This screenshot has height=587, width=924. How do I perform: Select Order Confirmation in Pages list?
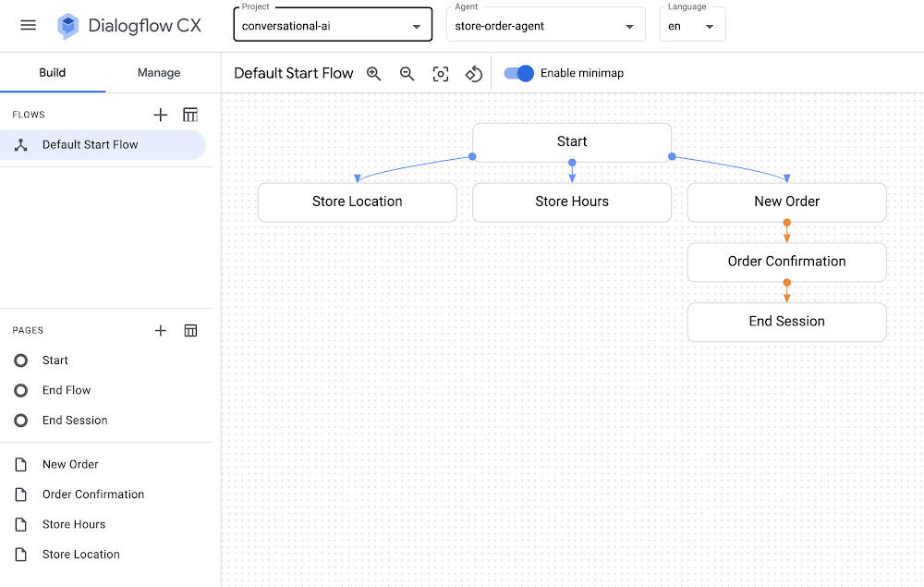93,495
